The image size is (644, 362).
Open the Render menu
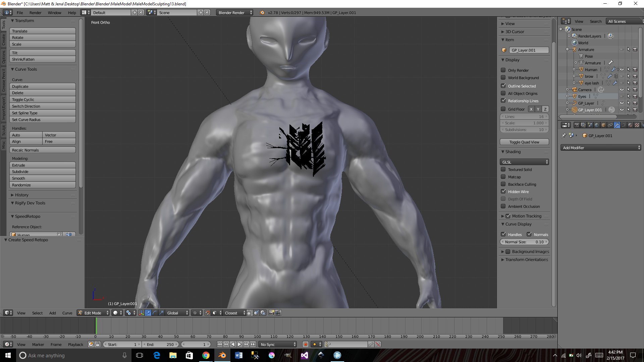(x=35, y=13)
